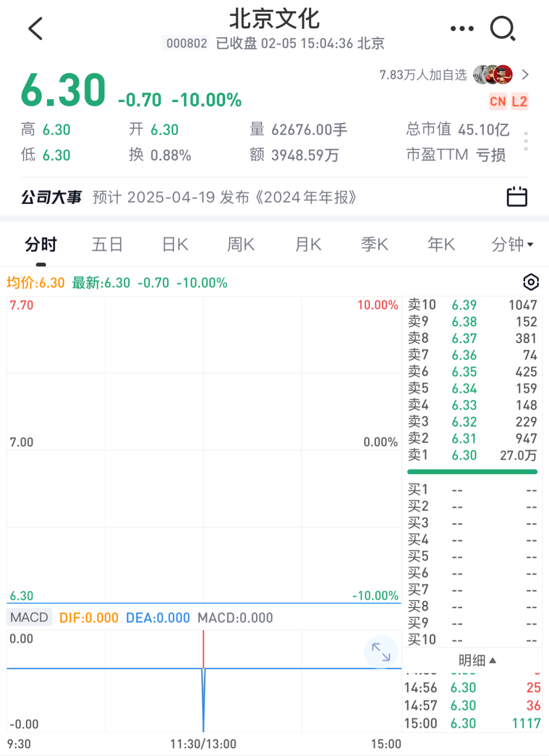Expand chart to fullscreen with arrows icon

coord(381,652)
